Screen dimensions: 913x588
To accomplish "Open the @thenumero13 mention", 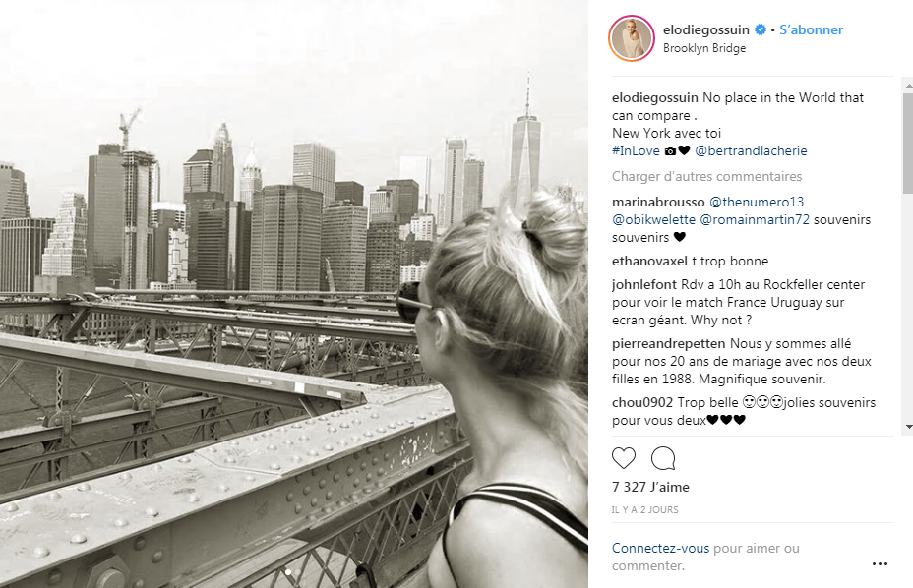I will 757,202.
